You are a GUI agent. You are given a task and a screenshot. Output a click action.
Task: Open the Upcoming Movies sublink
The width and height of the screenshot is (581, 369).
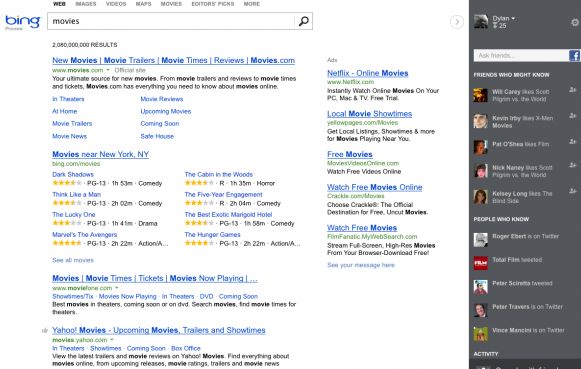pos(166,111)
